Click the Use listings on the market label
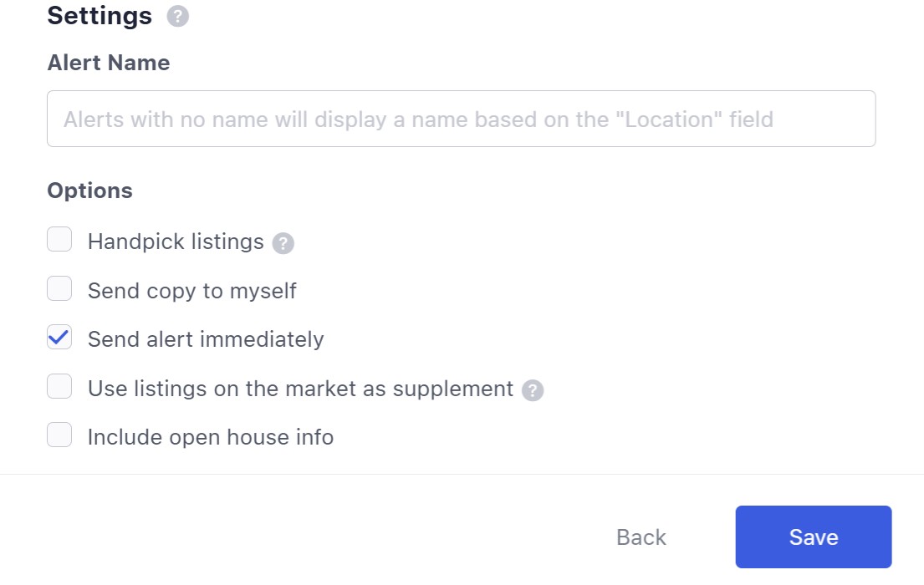 click(300, 389)
